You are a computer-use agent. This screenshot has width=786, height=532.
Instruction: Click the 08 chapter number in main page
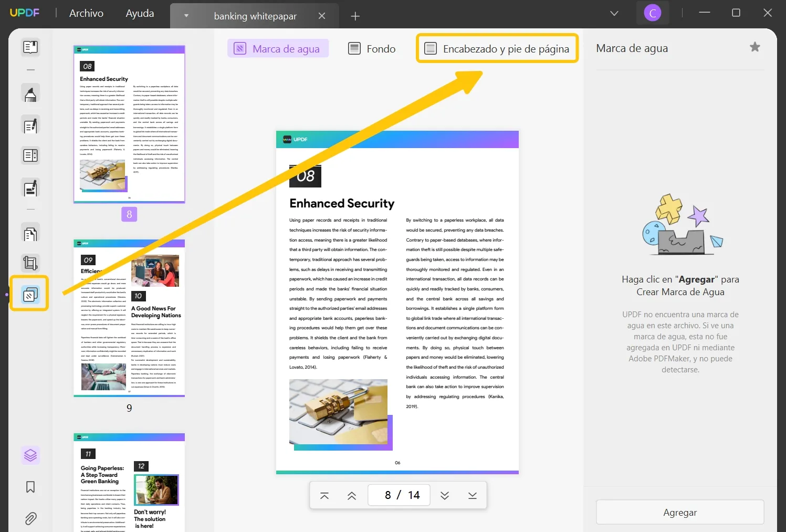[305, 176]
